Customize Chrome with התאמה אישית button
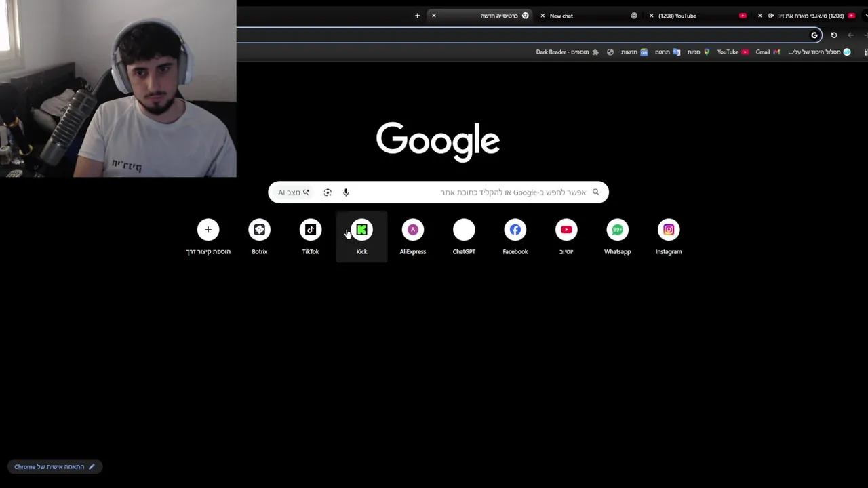868x488 pixels. point(54,466)
